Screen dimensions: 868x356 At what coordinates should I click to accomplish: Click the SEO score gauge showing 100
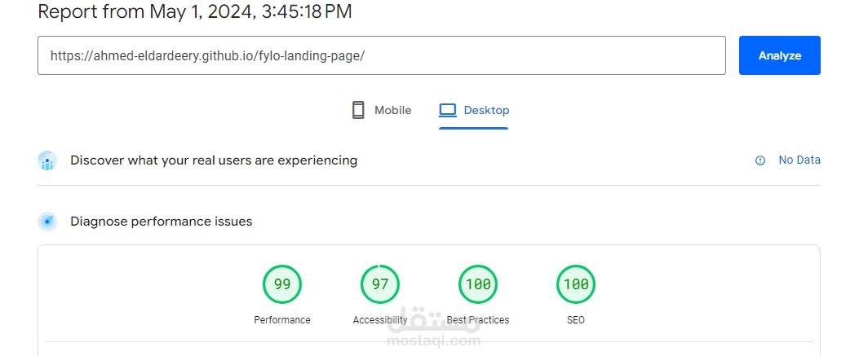[576, 284]
